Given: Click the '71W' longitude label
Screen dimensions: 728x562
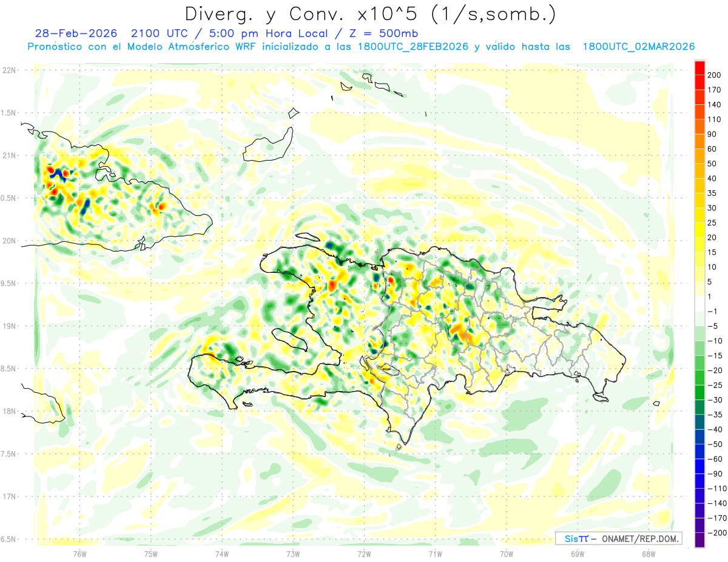Looking at the screenshot, I should [x=435, y=554].
